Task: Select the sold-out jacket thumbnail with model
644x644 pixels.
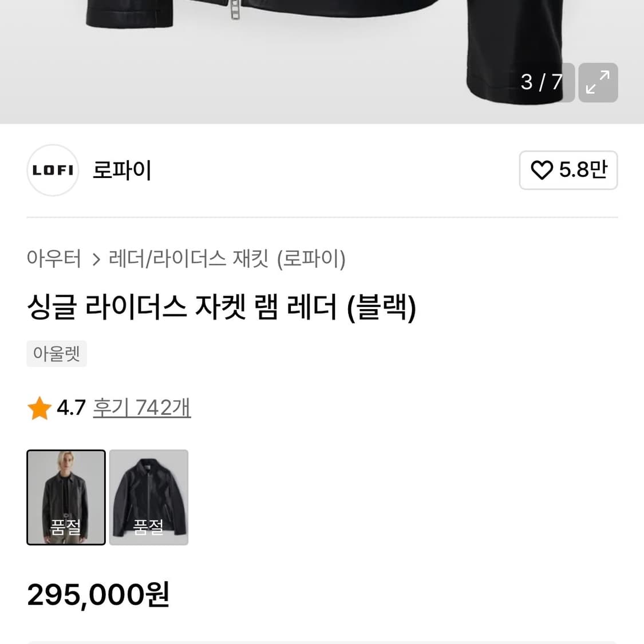Action: tap(66, 497)
